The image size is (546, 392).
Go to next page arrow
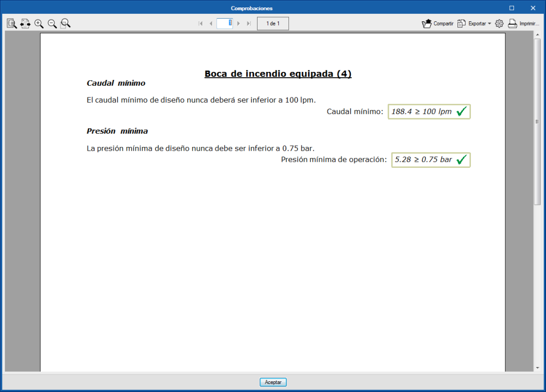[x=238, y=23]
